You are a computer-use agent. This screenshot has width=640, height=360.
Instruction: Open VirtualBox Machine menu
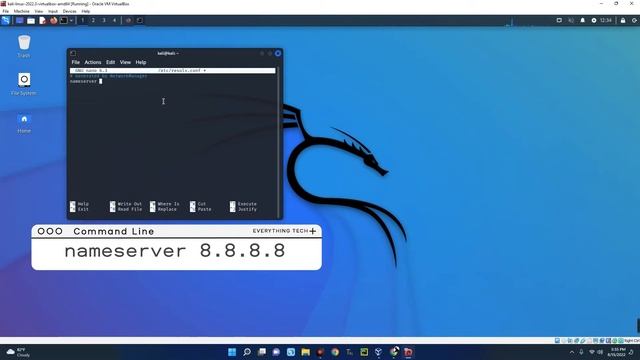point(22,11)
